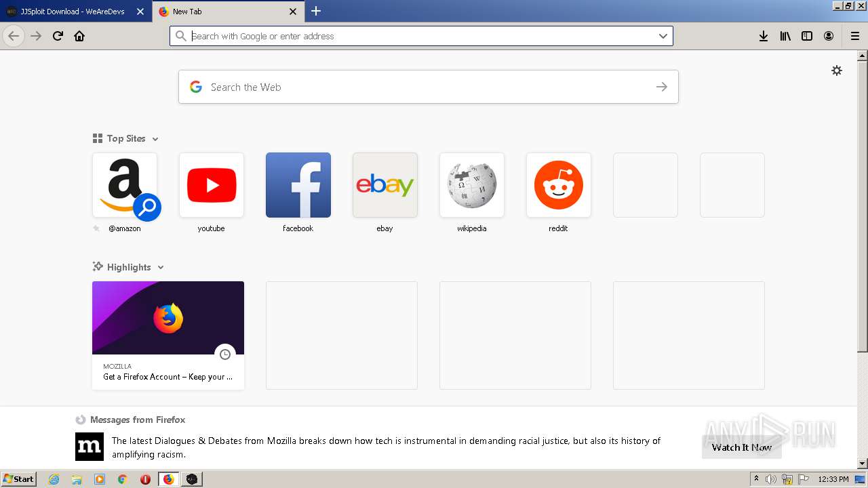Click the Action Center flag tray icon
Screen dimensions: 868x488
pyautogui.click(x=804, y=479)
